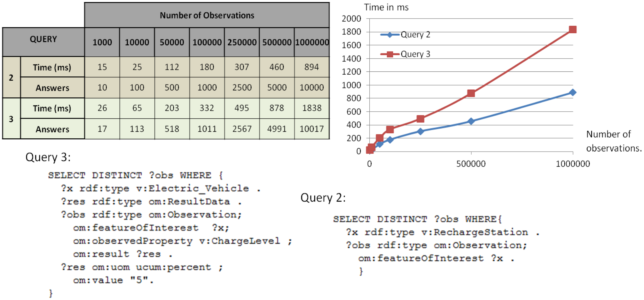The width and height of the screenshot is (644, 300).
Task: Click the Time in ms axis label
Action: point(386,8)
